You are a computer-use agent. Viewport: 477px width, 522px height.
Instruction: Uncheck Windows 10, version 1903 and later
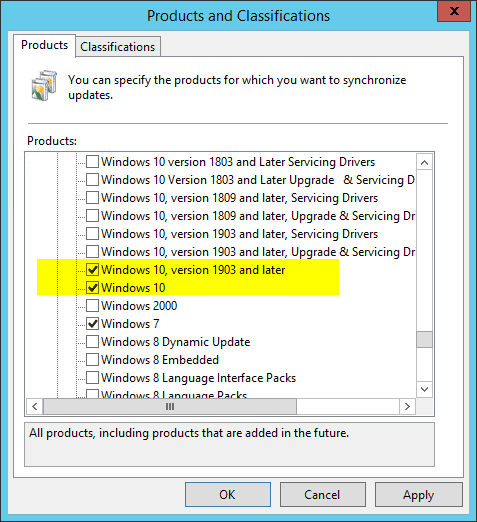click(x=92, y=270)
